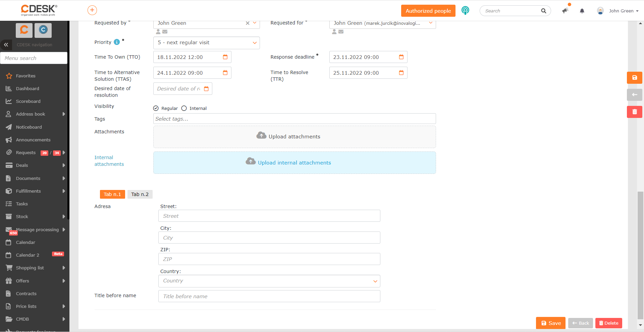The height and width of the screenshot is (332, 644).
Task: Click the Menu search field
Action: pos(34,58)
